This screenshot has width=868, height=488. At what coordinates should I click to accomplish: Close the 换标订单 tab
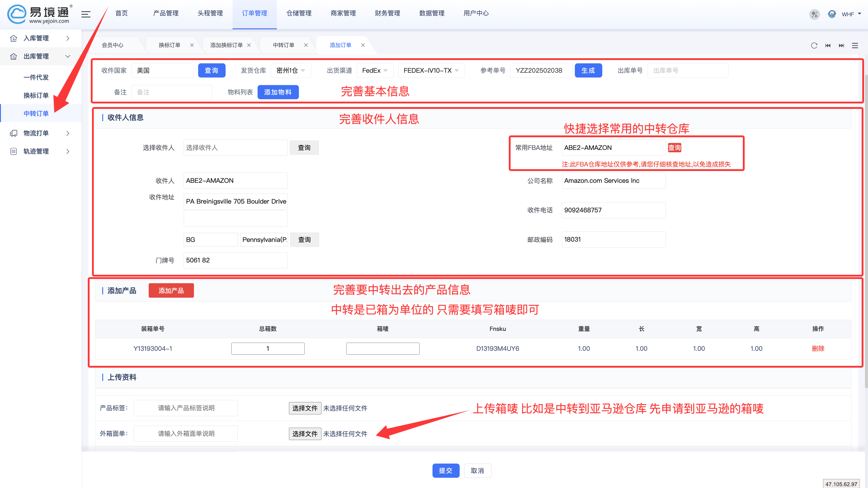click(x=192, y=45)
